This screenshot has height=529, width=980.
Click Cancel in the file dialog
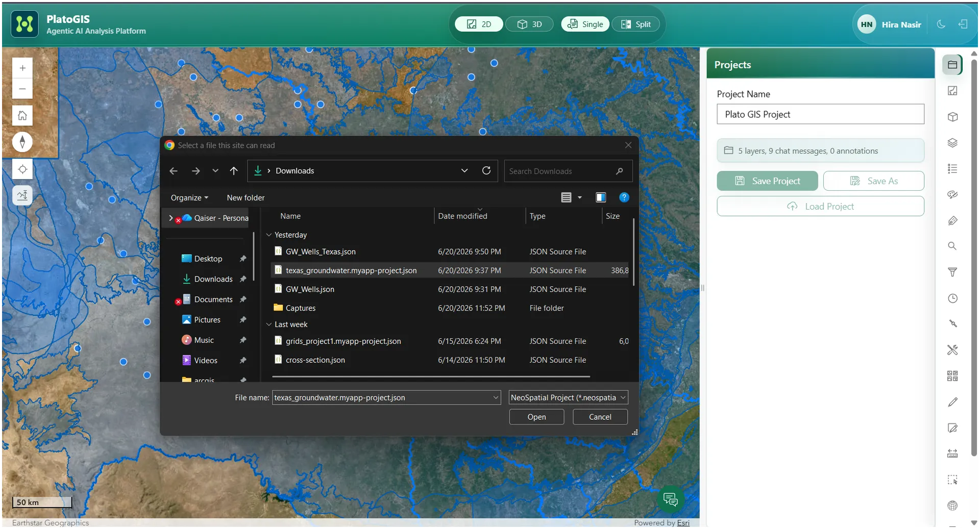pos(600,417)
